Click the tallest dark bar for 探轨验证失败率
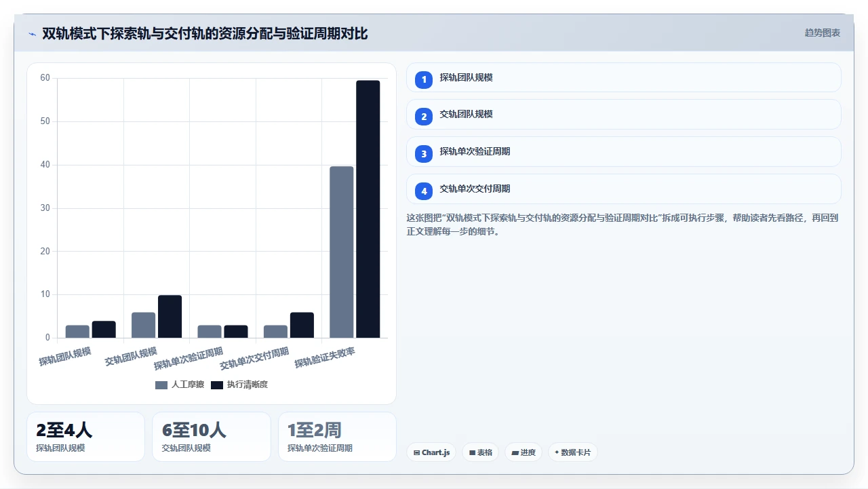The image size is (868, 489). tap(368, 209)
